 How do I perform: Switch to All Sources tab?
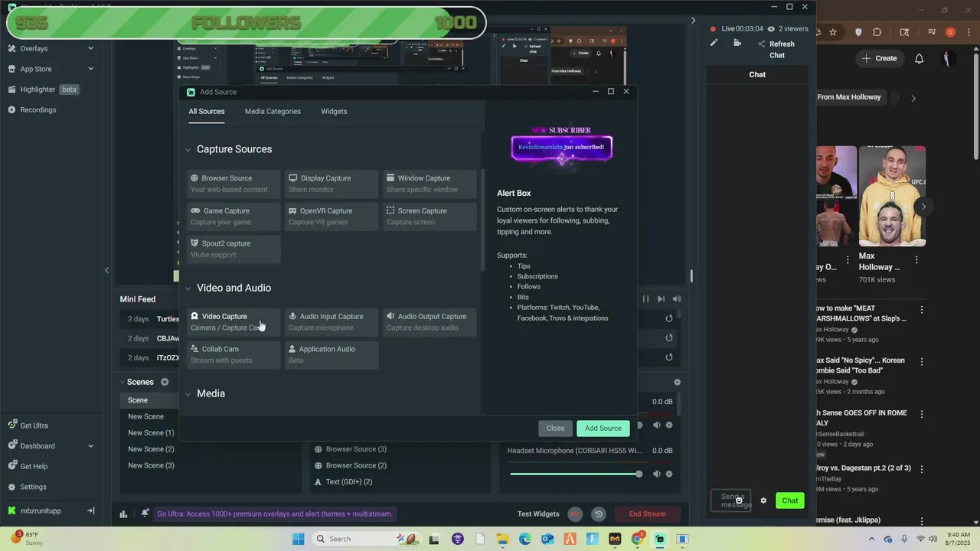tap(207, 112)
